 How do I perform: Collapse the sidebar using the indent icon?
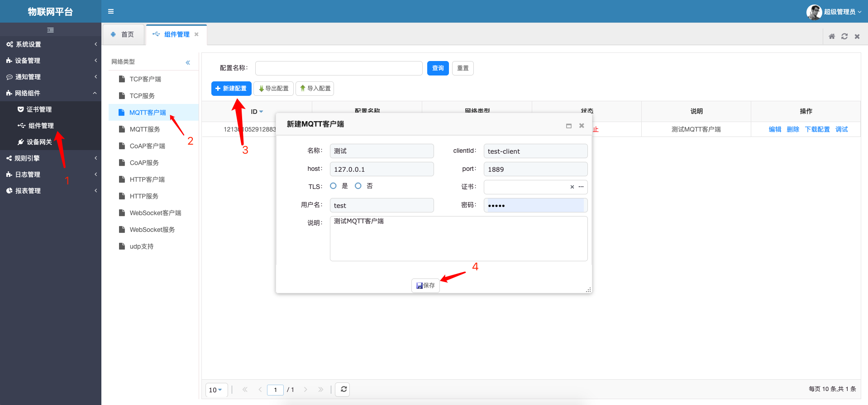tap(50, 30)
